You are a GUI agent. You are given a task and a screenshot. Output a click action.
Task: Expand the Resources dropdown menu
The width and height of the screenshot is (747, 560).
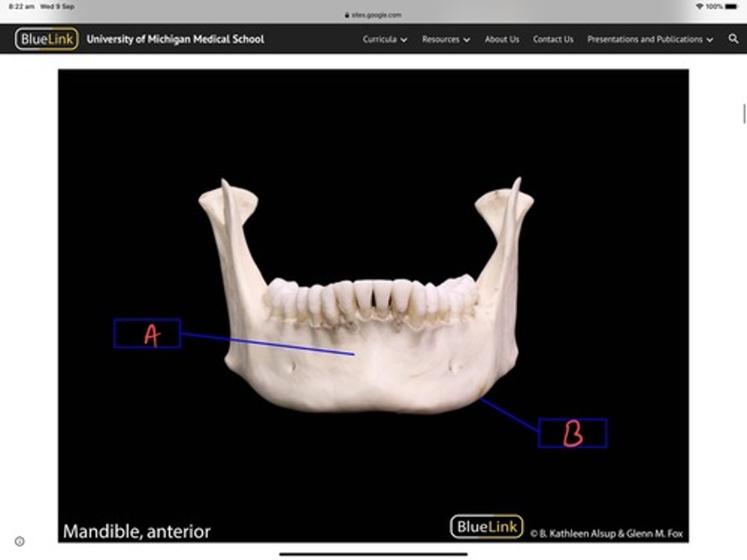(x=446, y=39)
